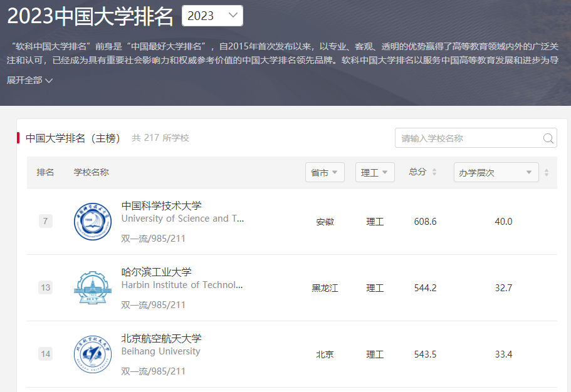Click 双一流/985/211 tag under 中国科学技术大学
The height and width of the screenshot is (392, 571).
154,239
